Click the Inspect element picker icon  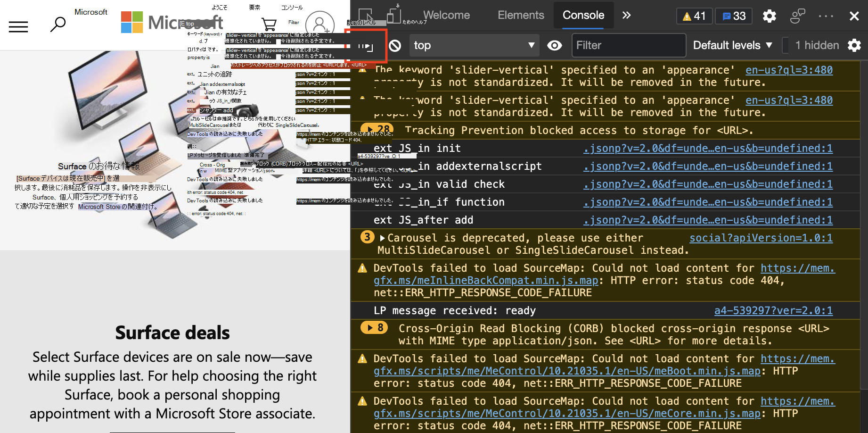point(366,16)
